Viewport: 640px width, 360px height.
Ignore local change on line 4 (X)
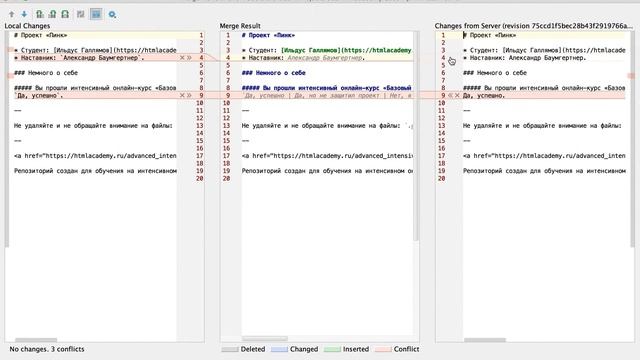pyautogui.click(x=182, y=58)
